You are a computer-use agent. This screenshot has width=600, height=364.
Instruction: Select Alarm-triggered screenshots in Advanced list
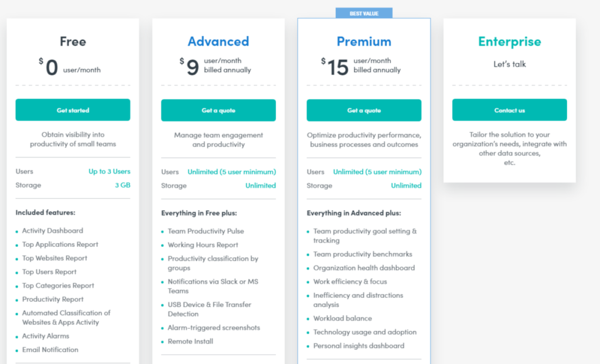pos(214,328)
